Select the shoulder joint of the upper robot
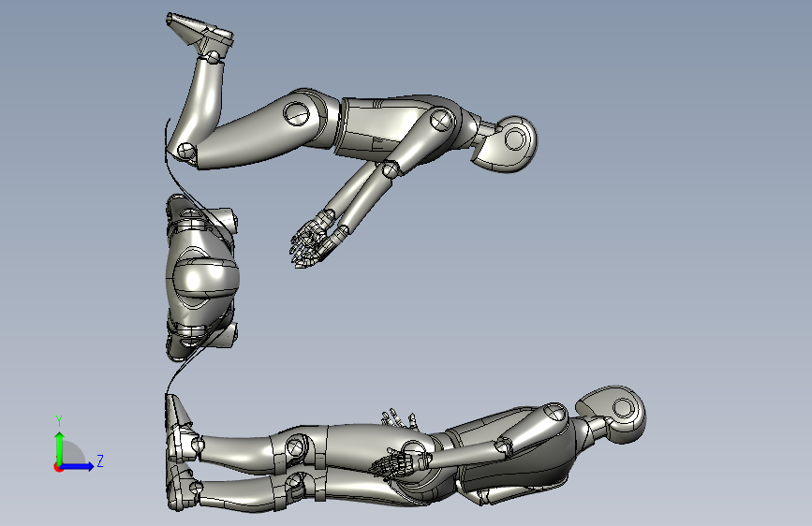This screenshot has height=526, width=812. coord(441,120)
